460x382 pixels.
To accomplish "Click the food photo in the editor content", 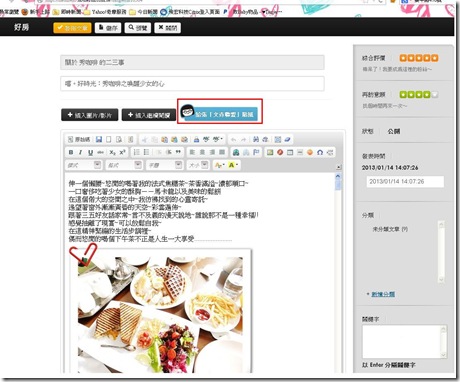I will tap(160, 314).
